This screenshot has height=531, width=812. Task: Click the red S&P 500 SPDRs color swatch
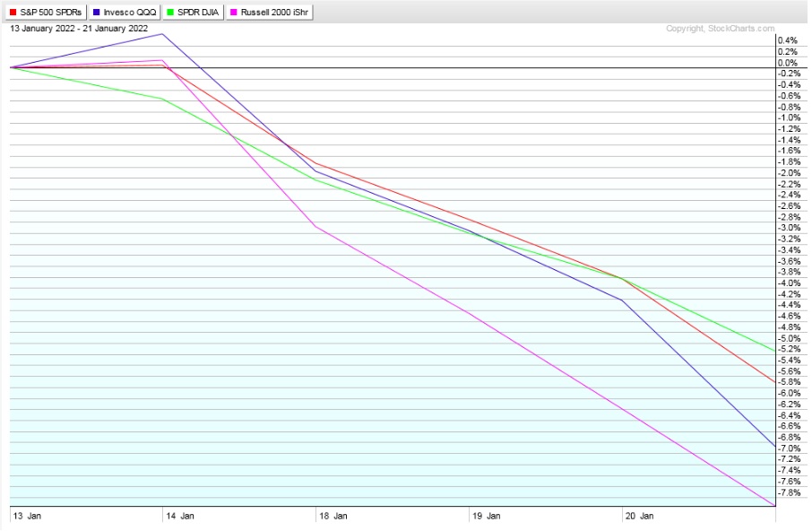point(13,12)
